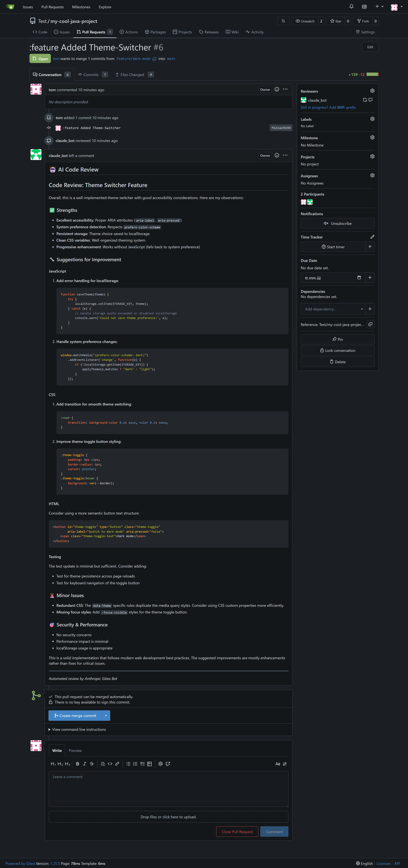Insert numbered list in editor
The image size is (408, 868).
[x=135, y=764]
